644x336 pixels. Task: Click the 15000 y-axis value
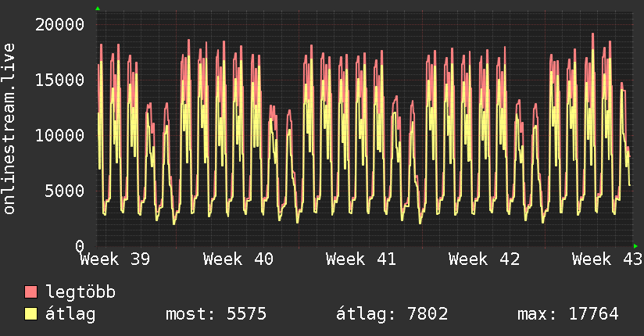click(x=59, y=80)
